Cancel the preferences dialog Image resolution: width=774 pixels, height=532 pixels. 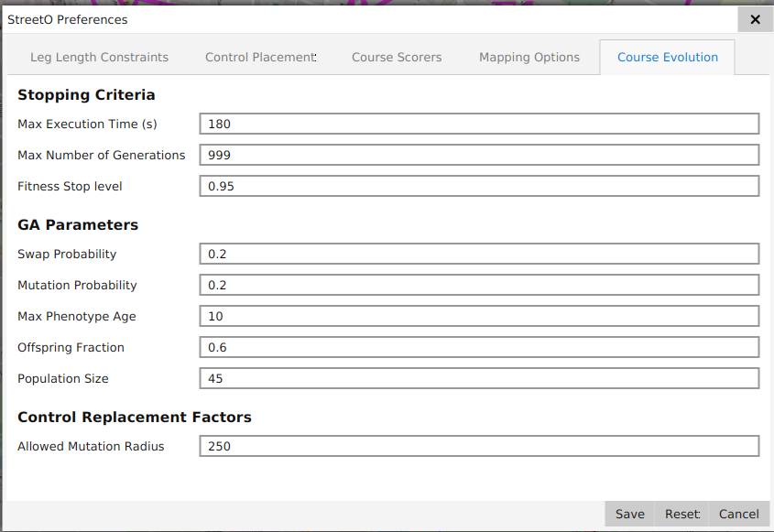(x=738, y=514)
